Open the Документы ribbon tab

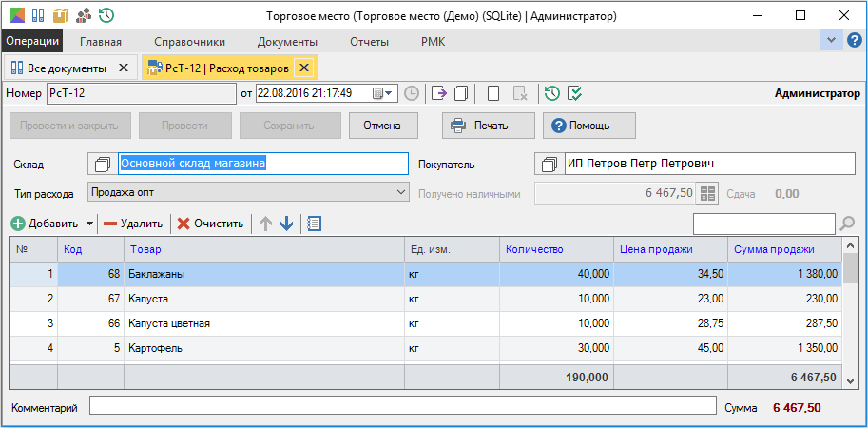pos(287,42)
